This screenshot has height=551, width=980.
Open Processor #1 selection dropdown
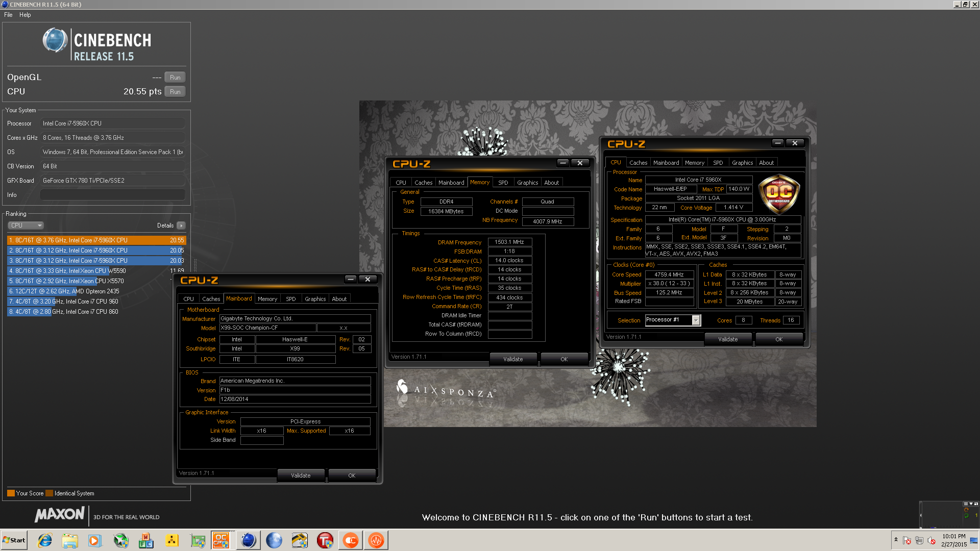673,320
